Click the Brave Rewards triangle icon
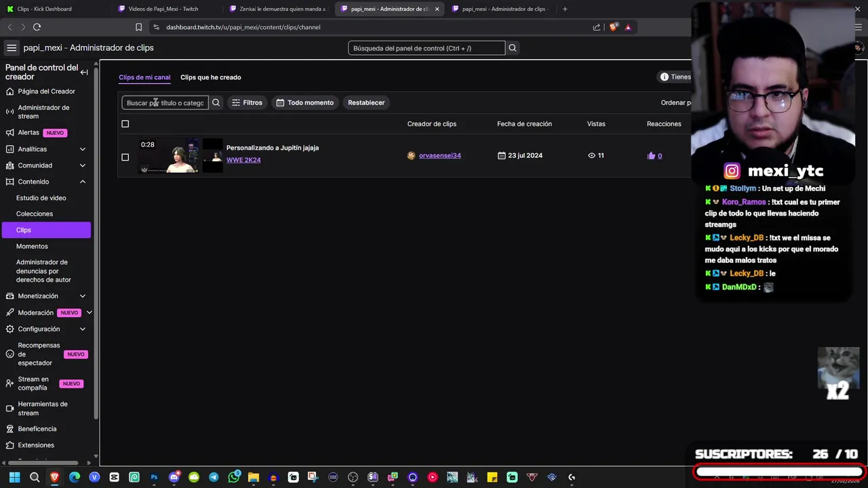The height and width of the screenshot is (488, 868). [628, 27]
